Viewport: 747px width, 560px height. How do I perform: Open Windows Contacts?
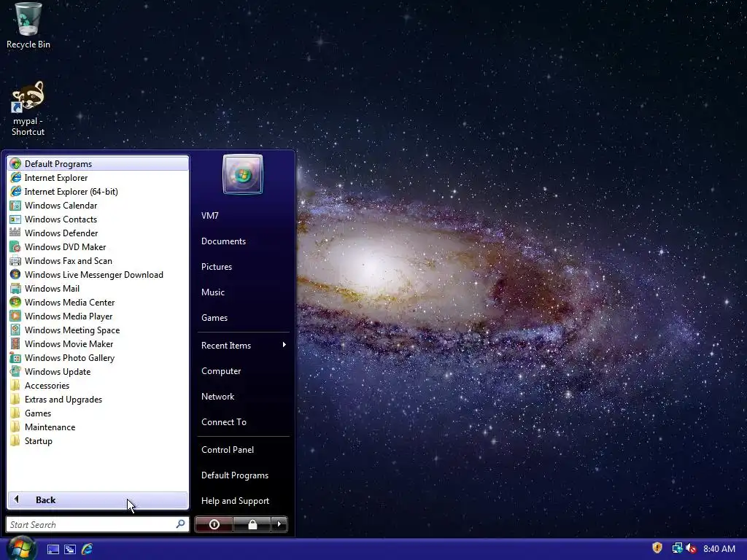pos(98,219)
